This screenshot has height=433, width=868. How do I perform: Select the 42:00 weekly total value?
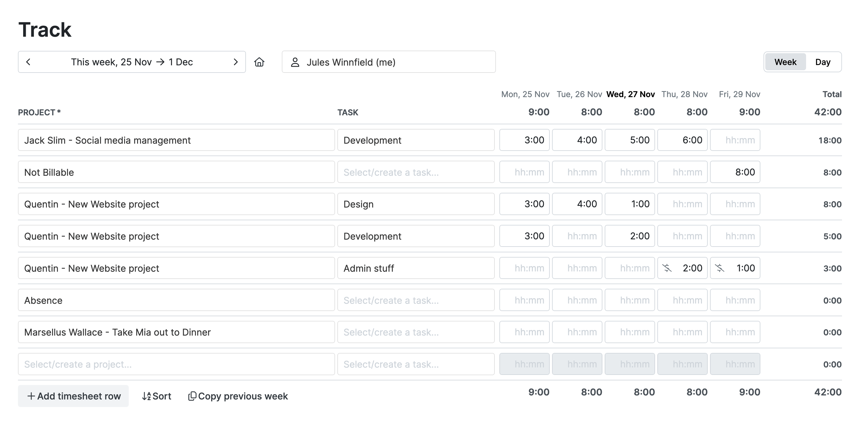(831, 112)
